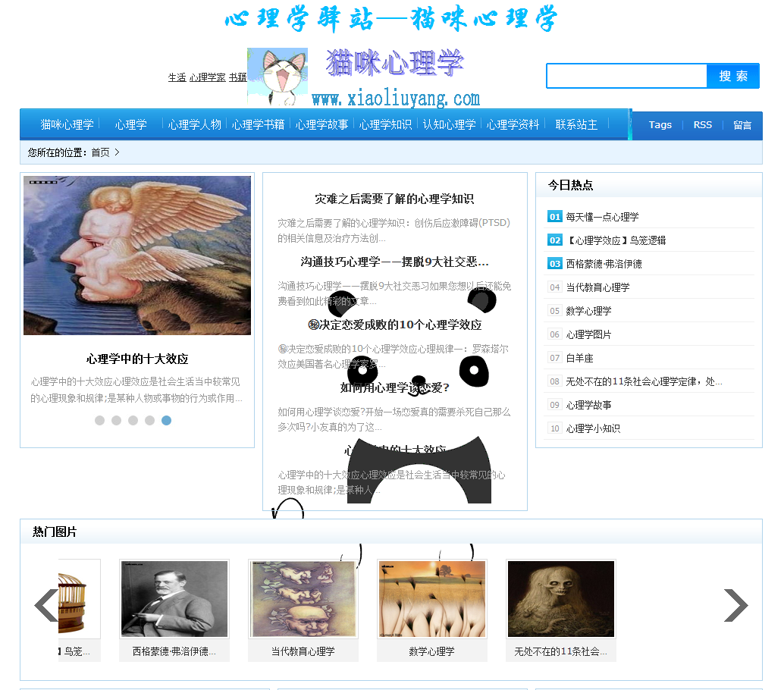This screenshot has height=690, width=784.
Task: Open the angel-face illusion slideshow image
Action: click(x=137, y=255)
